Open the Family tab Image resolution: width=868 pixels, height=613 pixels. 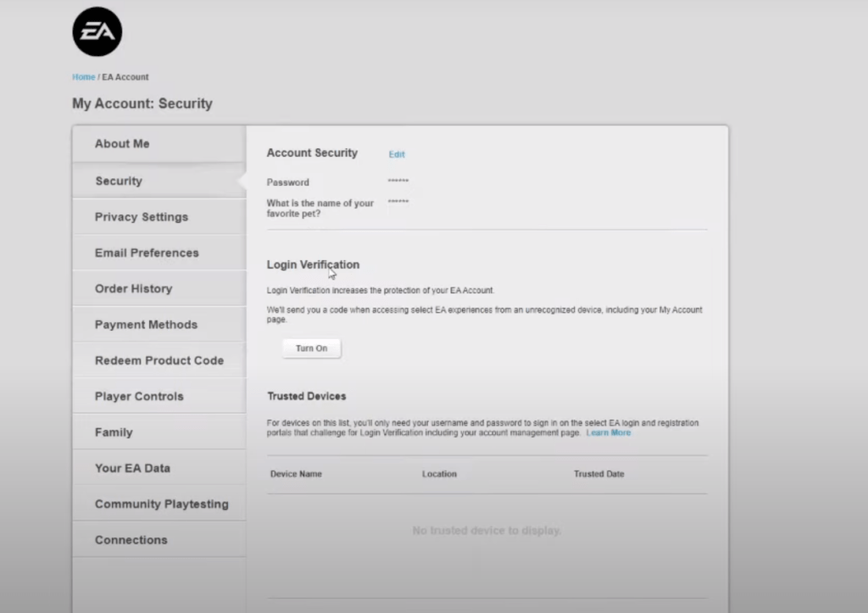pyautogui.click(x=159, y=432)
